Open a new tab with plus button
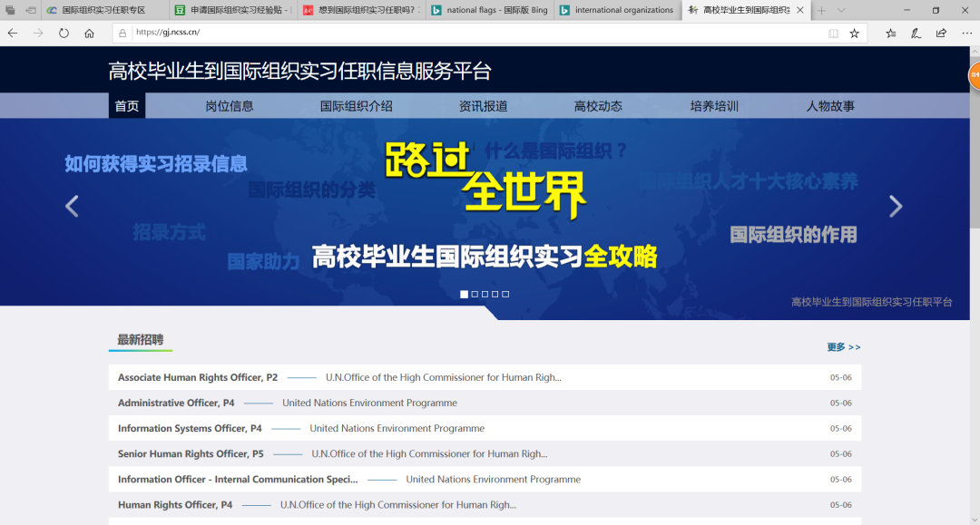 [821, 10]
